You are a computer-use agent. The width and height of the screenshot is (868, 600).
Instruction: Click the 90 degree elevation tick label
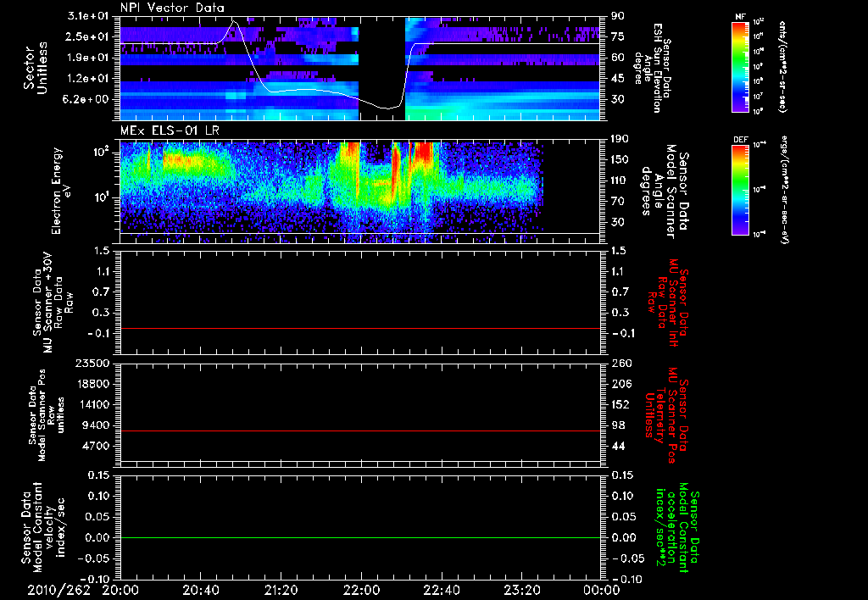pos(618,16)
